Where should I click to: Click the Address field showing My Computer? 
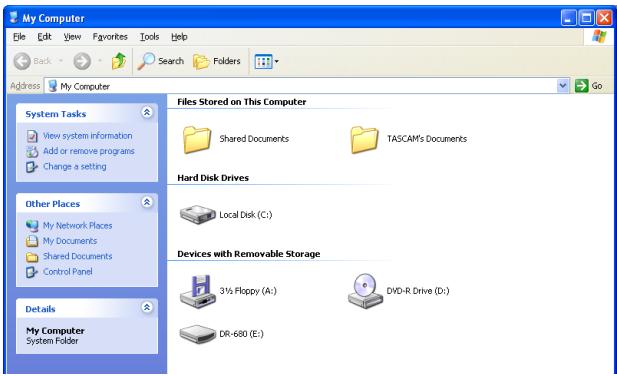(301, 86)
